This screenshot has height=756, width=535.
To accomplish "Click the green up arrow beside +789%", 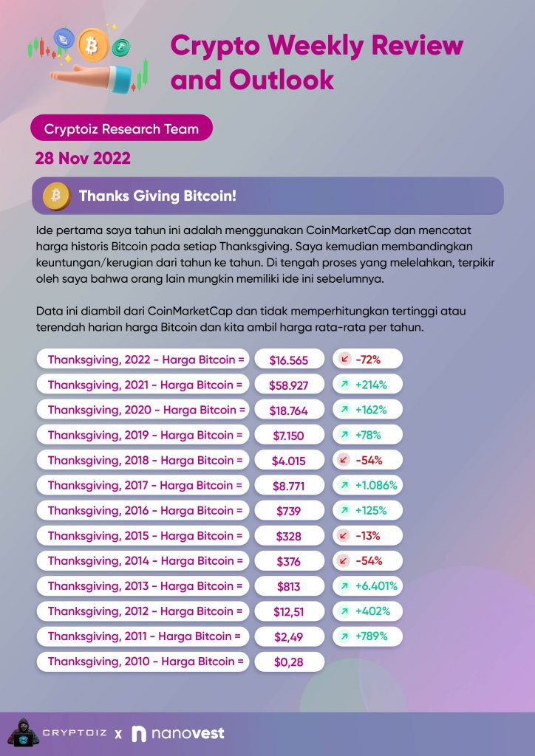I will pos(344,636).
